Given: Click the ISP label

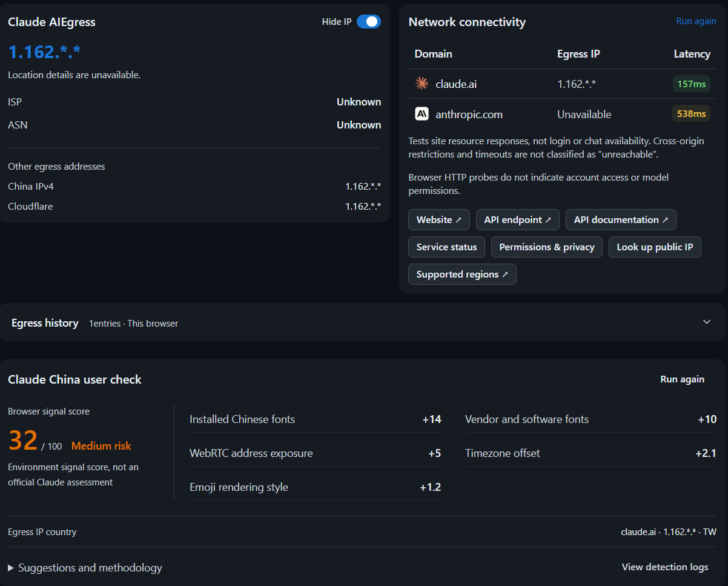Looking at the screenshot, I should [15, 102].
